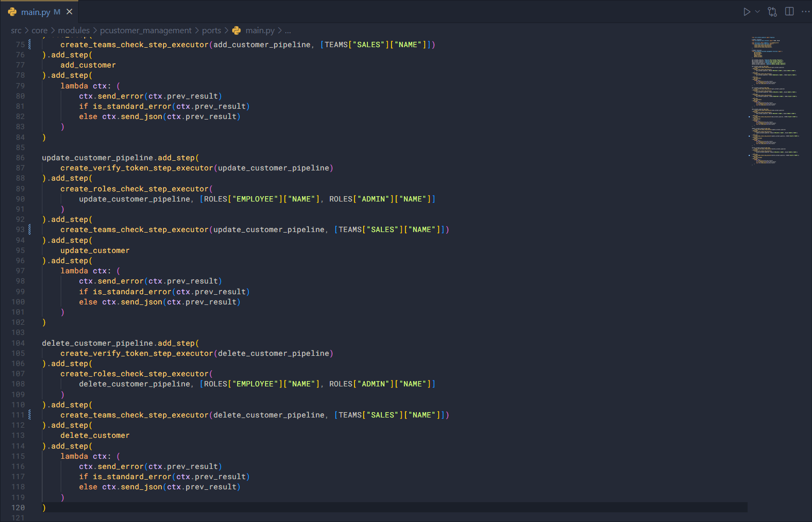Select the main.py tab
Image resolution: width=812 pixels, height=522 pixels.
[x=35, y=12]
